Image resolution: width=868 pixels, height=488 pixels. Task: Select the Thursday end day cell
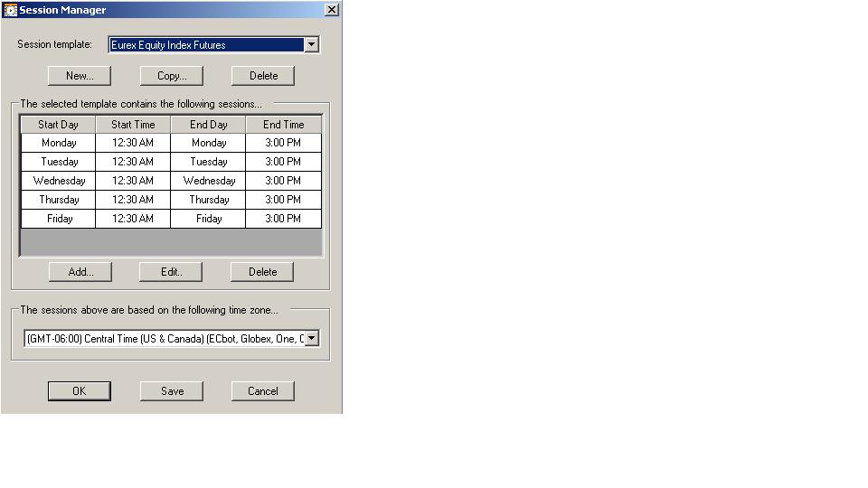coord(208,199)
